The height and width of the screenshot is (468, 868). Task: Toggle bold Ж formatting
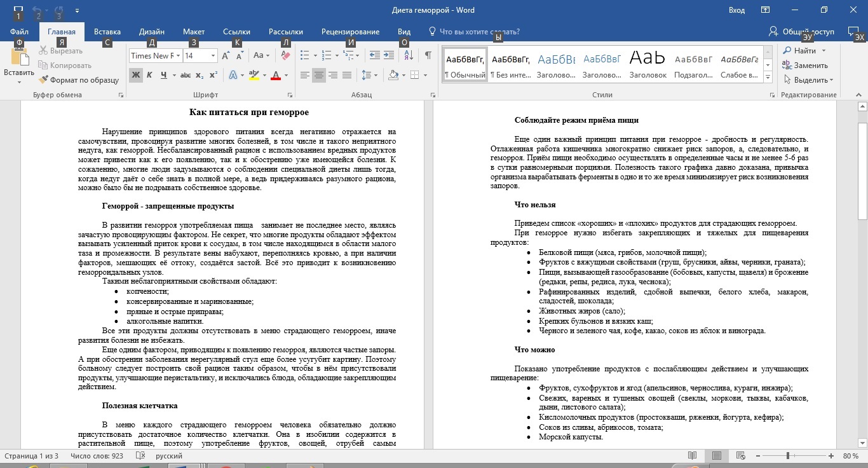136,75
